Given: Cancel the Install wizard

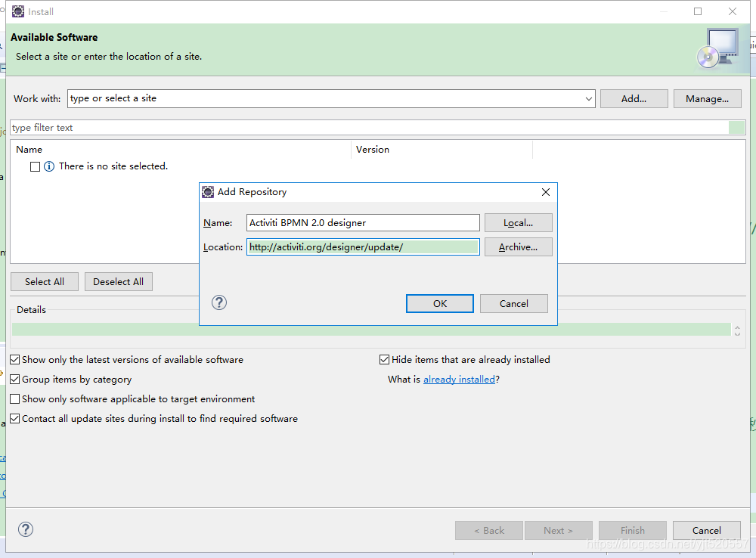Looking at the screenshot, I should 707,531.
